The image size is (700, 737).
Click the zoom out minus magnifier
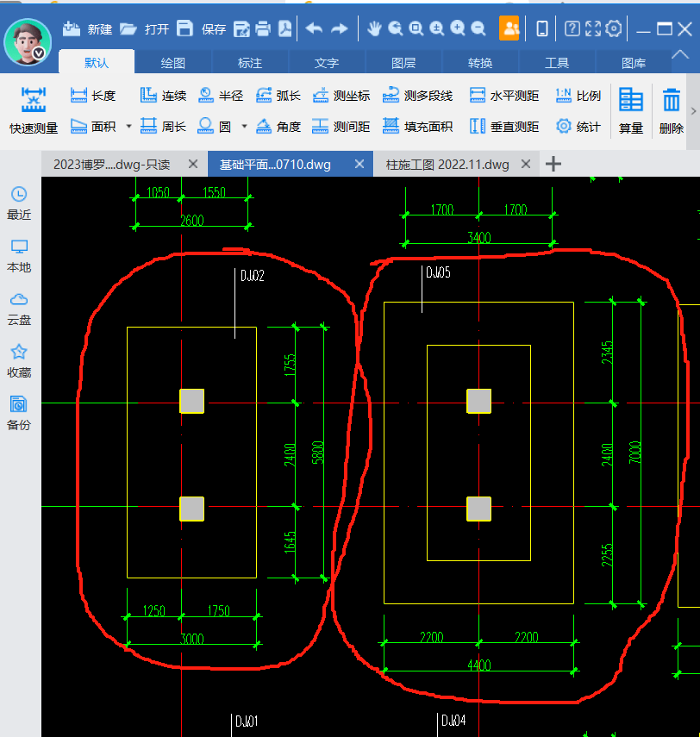point(478,29)
